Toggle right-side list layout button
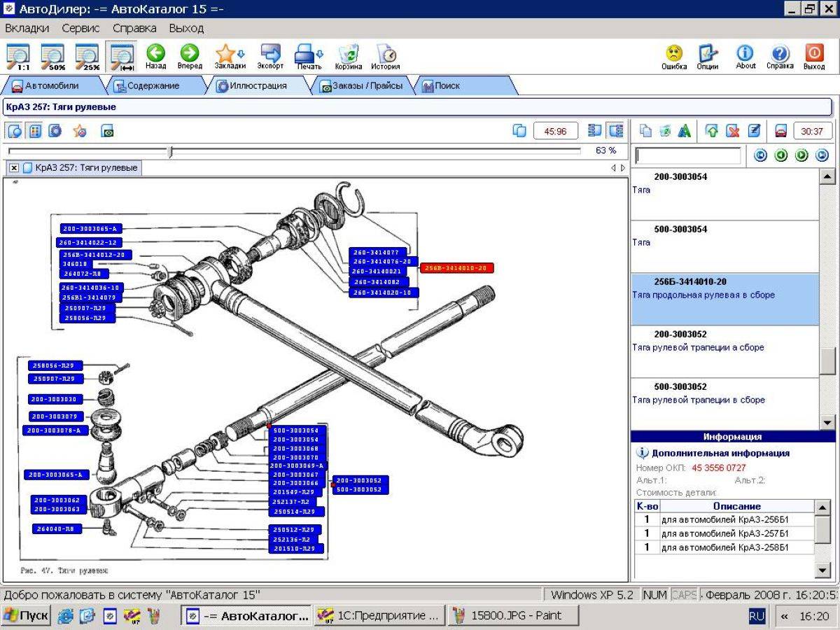840x630 pixels. tap(616, 131)
